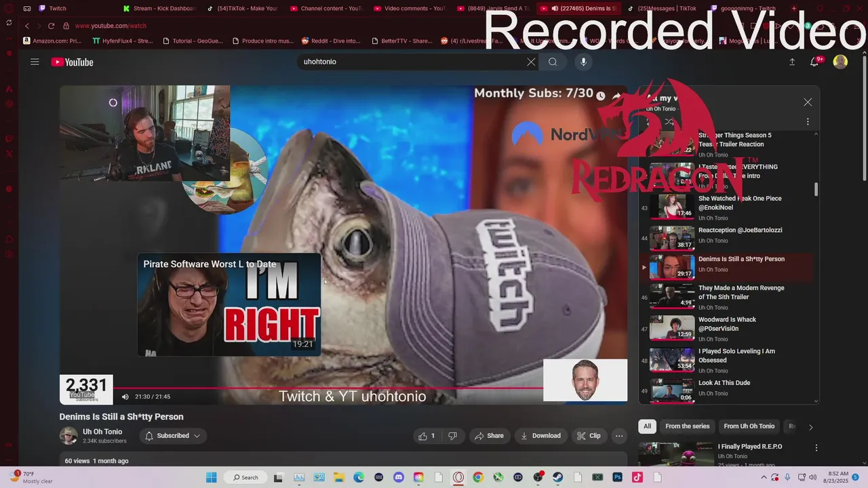Screen dimensions: 868x488
Task: Open Steam from the taskbar
Action: 558,477
